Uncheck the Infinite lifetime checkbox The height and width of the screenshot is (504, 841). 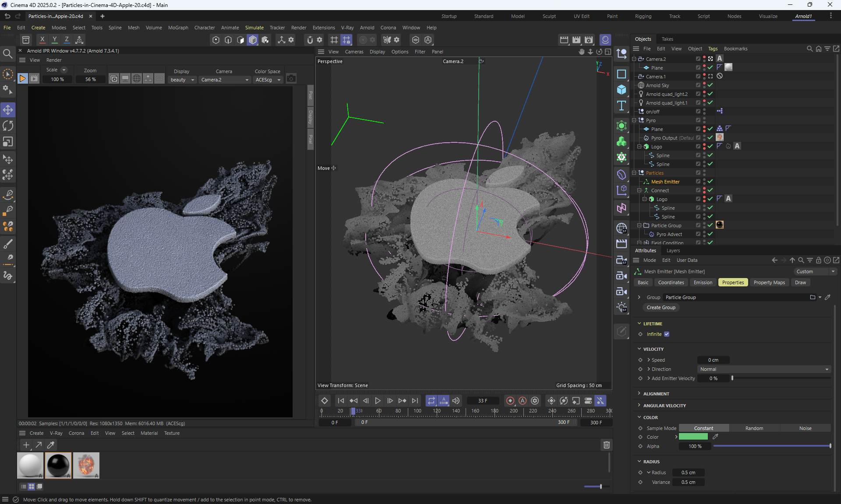(667, 334)
